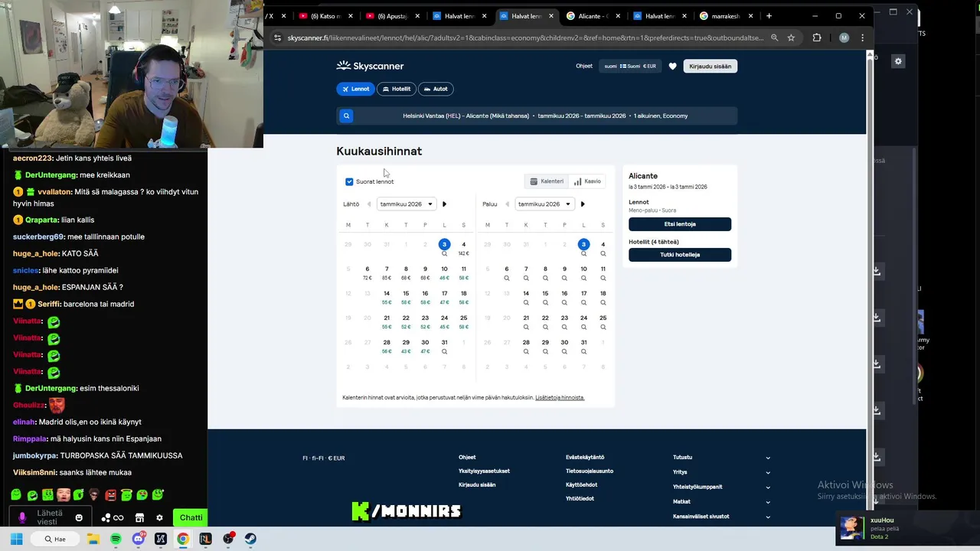Select departure date 24 priced 45 €
Image resolution: width=980 pixels, height=551 pixels.
[444, 321]
